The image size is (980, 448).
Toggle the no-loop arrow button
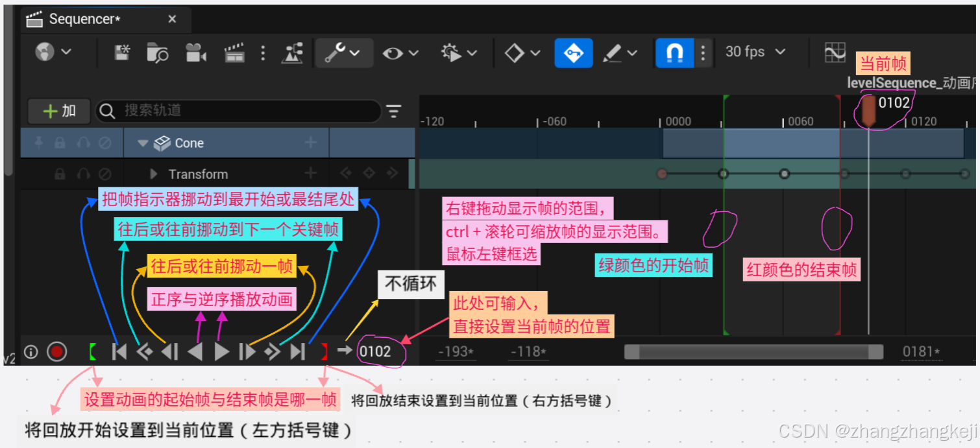(345, 351)
